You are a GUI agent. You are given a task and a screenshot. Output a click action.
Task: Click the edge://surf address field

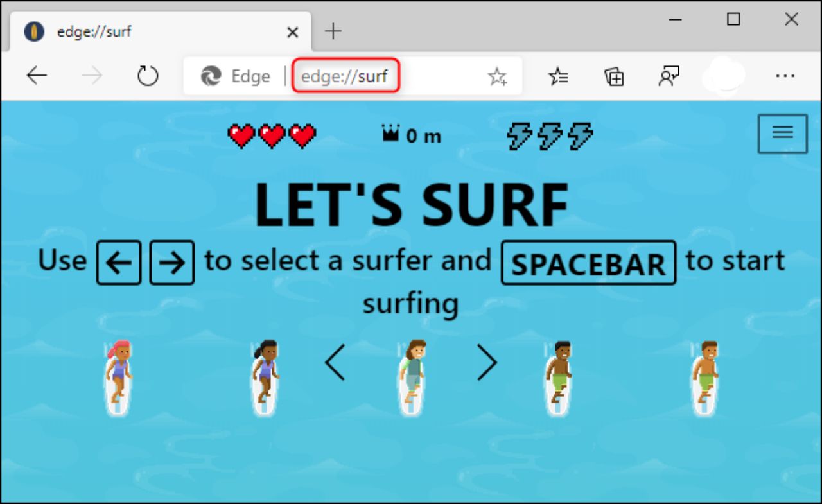(x=345, y=76)
